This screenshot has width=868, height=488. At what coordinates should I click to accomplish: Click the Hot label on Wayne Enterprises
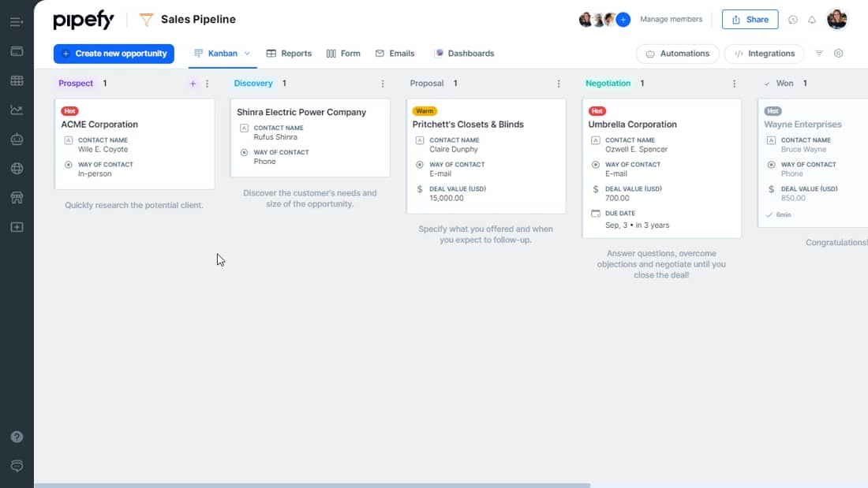[773, 111]
